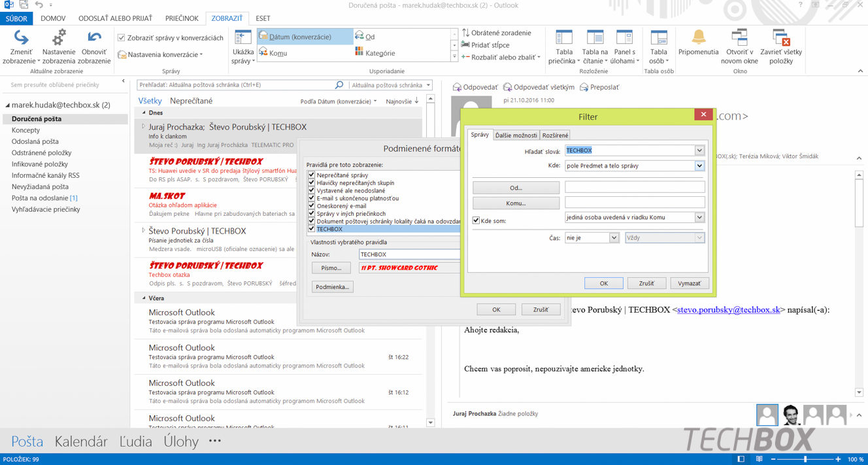Switch to PRIEČINOK ribbon tab
This screenshot has height=465, width=868.
pyautogui.click(x=181, y=18)
